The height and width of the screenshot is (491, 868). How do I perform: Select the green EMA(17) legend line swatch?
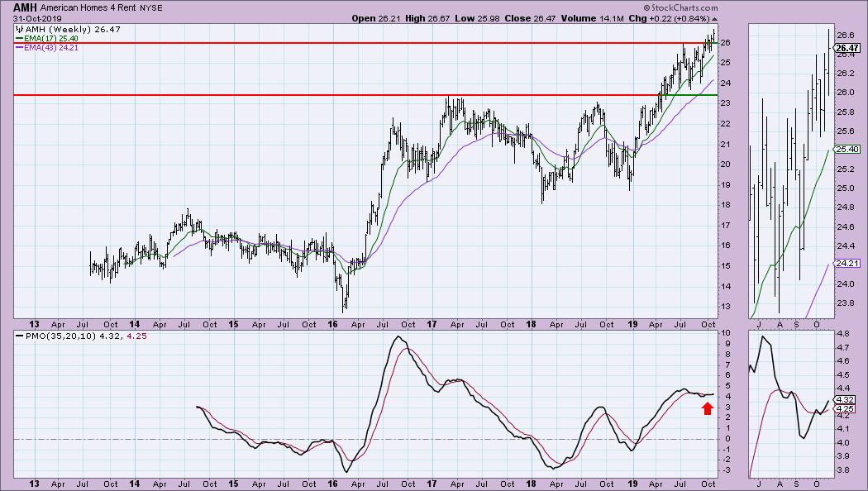[19, 39]
